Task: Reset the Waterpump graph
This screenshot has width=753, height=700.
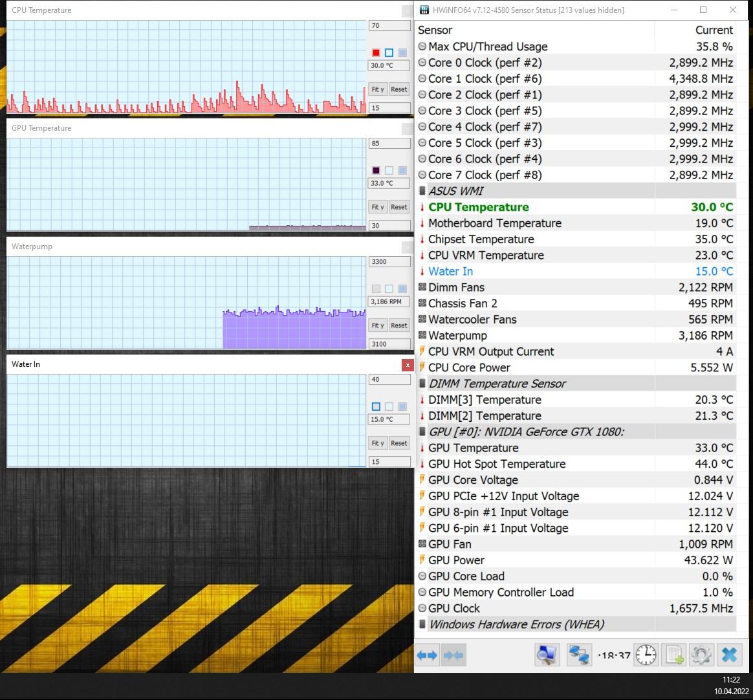Action: [x=398, y=325]
